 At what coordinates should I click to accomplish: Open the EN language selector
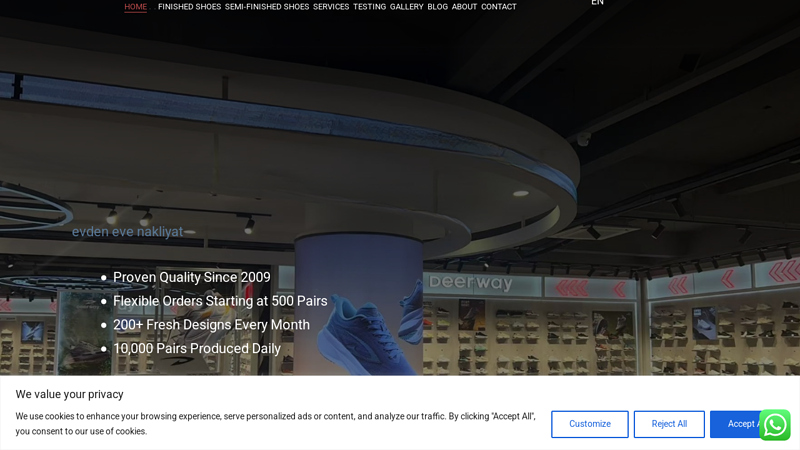(x=597, y=3)
